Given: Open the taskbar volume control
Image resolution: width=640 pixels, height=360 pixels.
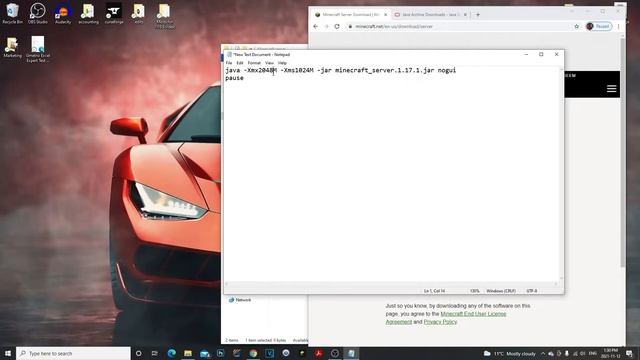Looking at the screenshot, I should pyautogui.click(x=582, y=353).
